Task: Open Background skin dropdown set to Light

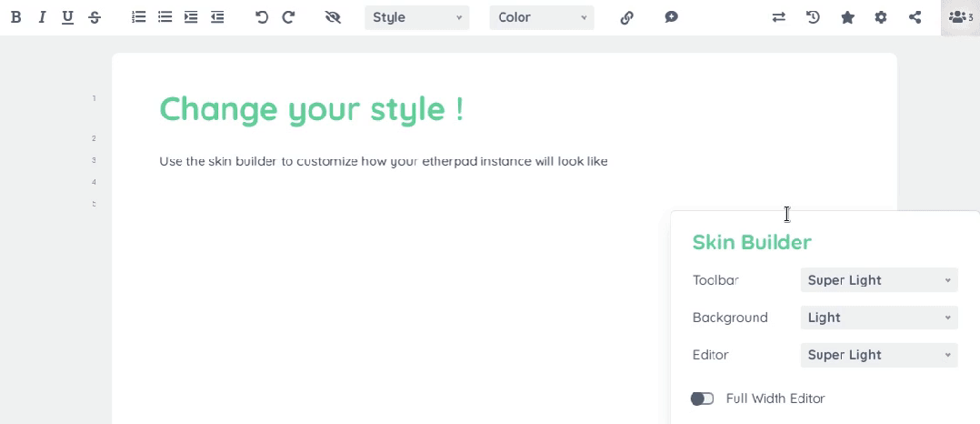Action: (x=879, y=318)
